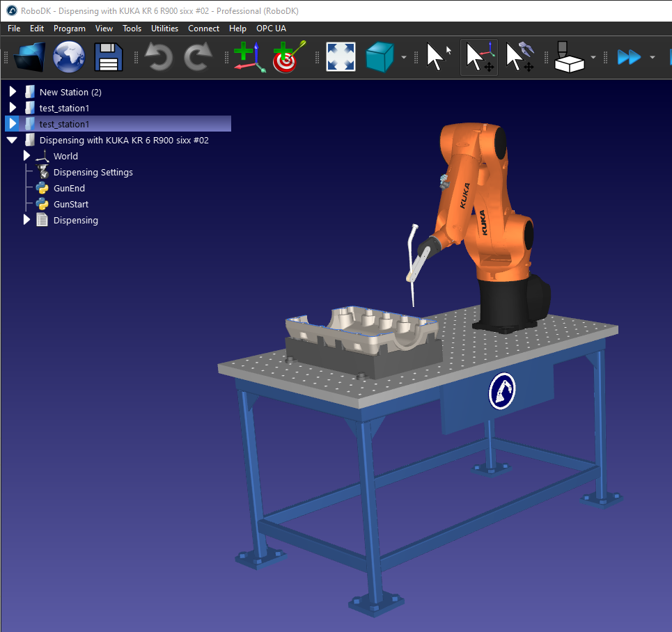Click the highlighted test_station1 row

coord(118,124)
